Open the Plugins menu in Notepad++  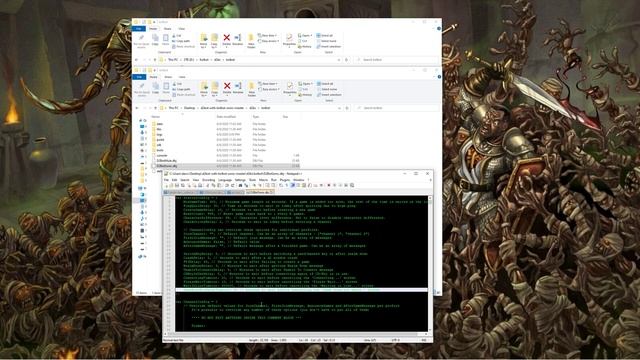284,180
